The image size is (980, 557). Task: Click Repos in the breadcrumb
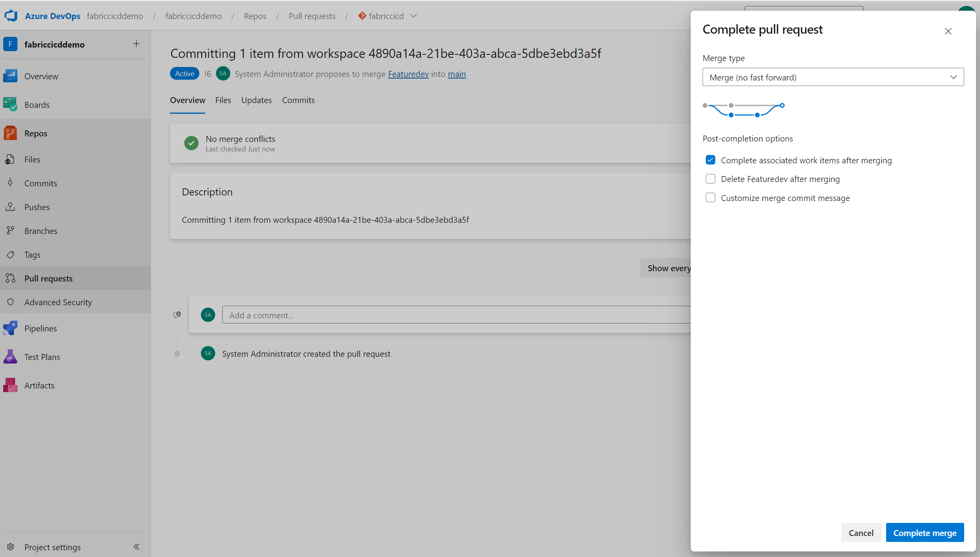[255, 16]
